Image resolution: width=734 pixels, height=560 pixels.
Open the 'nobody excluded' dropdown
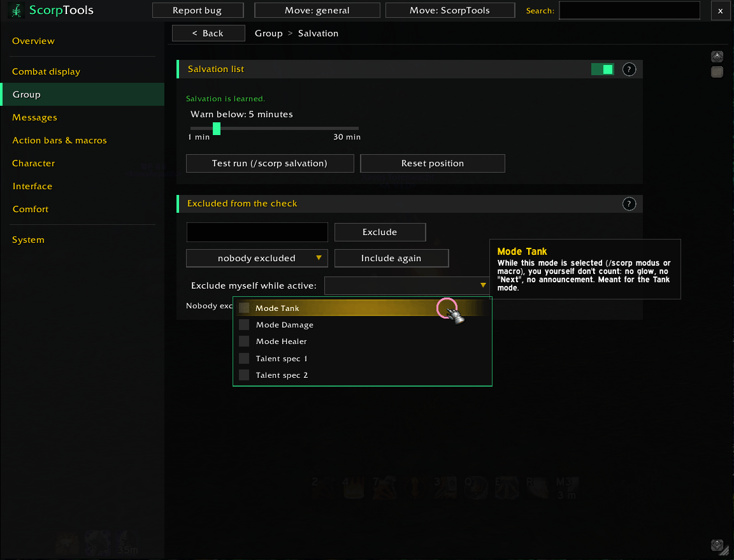pyautogui.click(x=257, y=258)
